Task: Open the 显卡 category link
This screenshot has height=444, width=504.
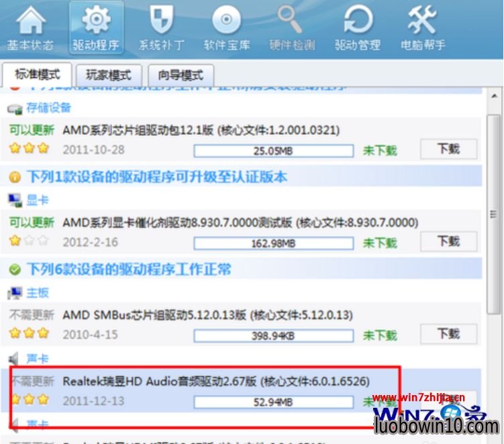Action: [x=38, y=200]
